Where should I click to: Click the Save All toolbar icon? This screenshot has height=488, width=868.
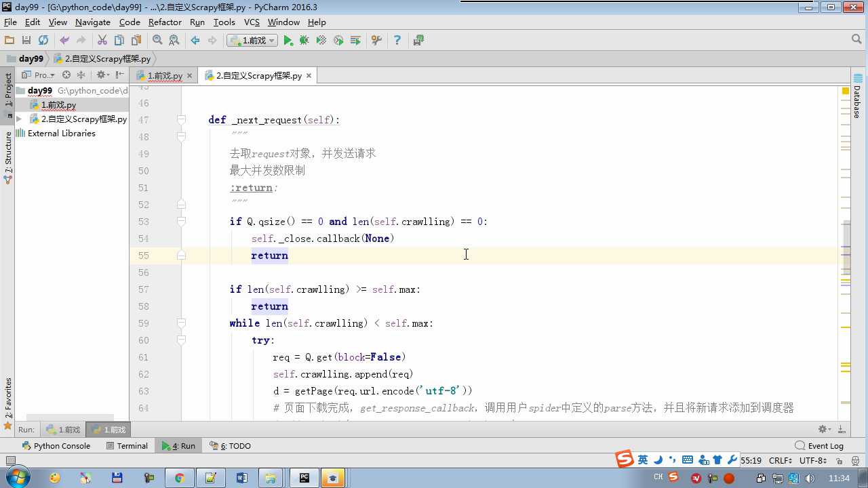click(26, 41)
